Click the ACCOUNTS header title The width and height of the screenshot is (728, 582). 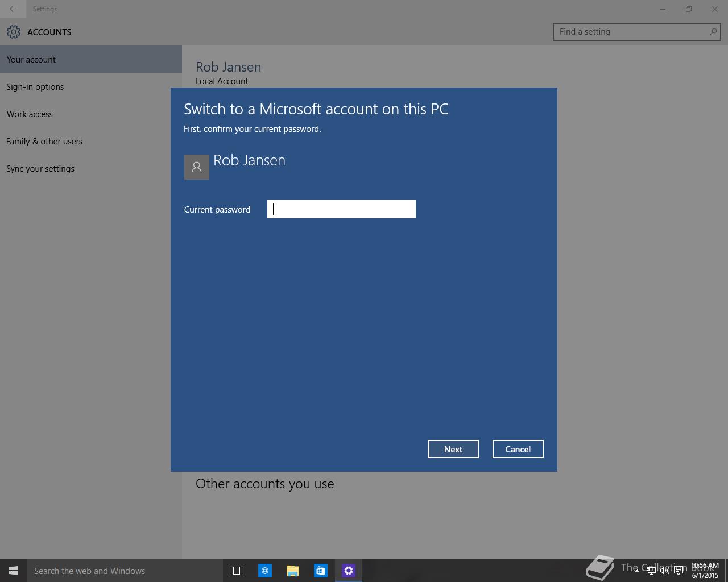tap(49, 32)
